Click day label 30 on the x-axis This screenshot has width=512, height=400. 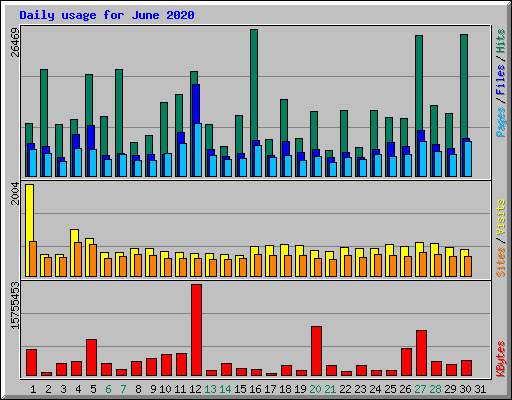pos(465,389)
